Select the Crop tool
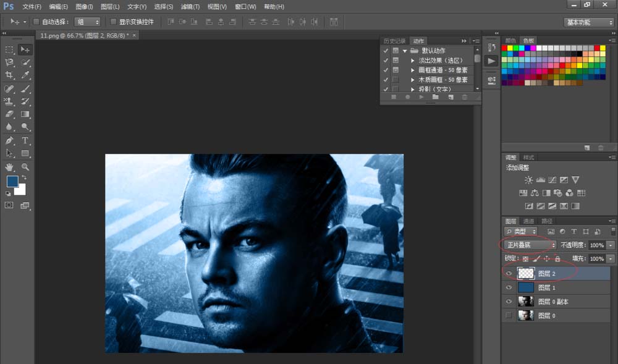The height and width of the screenshot is (364, 618). pyautogui.click(x=9, y=75)
